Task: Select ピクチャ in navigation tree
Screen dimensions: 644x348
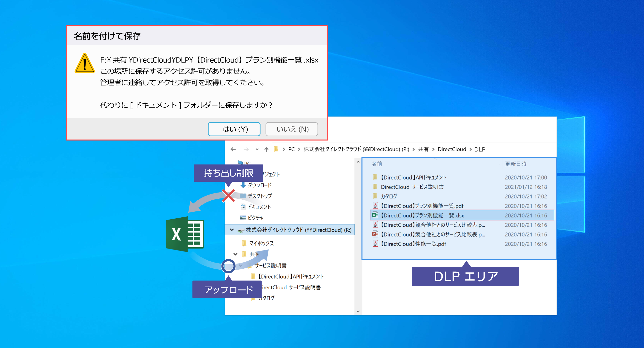Action: 255,218
